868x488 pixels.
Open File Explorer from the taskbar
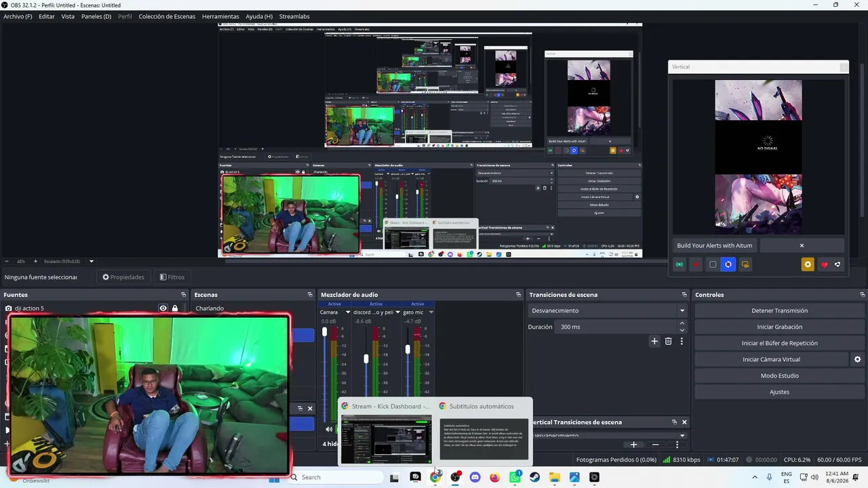pos(555,477)
